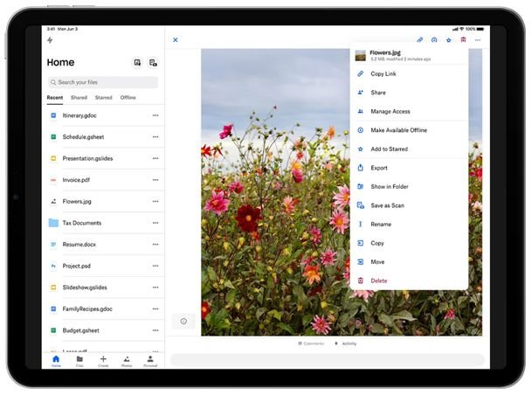Tap the star icon in top toolbar
Screen dimensions: 532x395
pyautogui.click(x=448, y=40)
